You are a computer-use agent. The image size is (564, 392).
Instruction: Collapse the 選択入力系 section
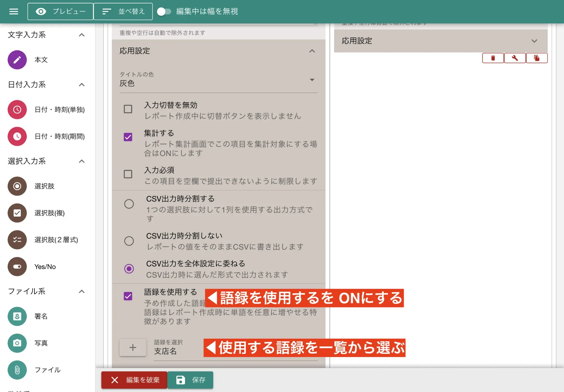(82, 161)
